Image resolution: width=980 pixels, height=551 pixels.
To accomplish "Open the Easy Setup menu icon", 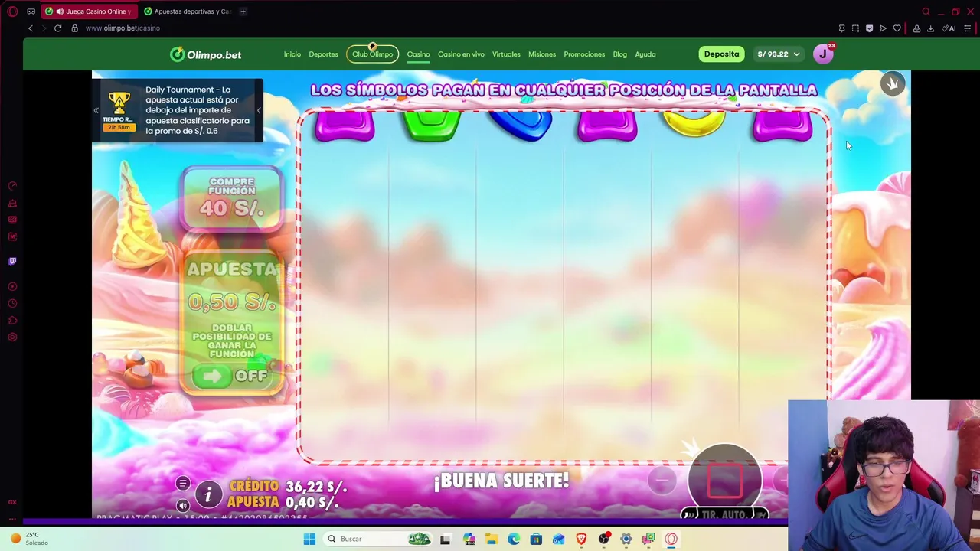I will point(967,28).
